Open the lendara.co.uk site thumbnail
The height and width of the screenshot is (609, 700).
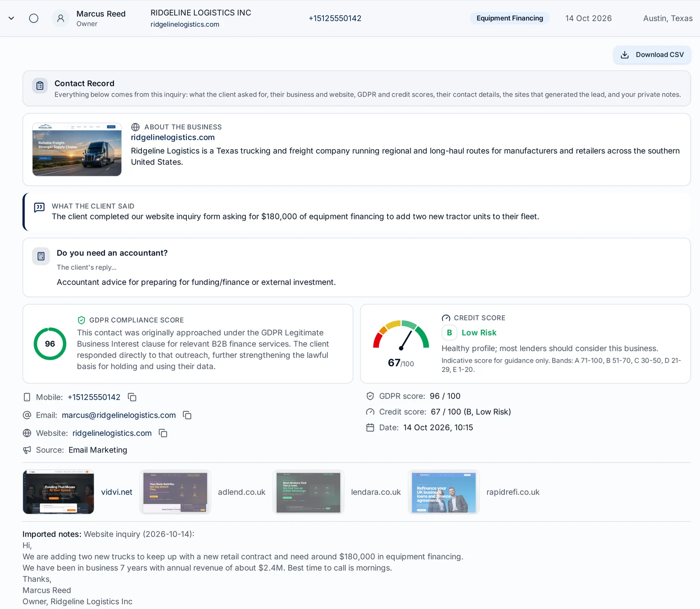pos(308,492)
